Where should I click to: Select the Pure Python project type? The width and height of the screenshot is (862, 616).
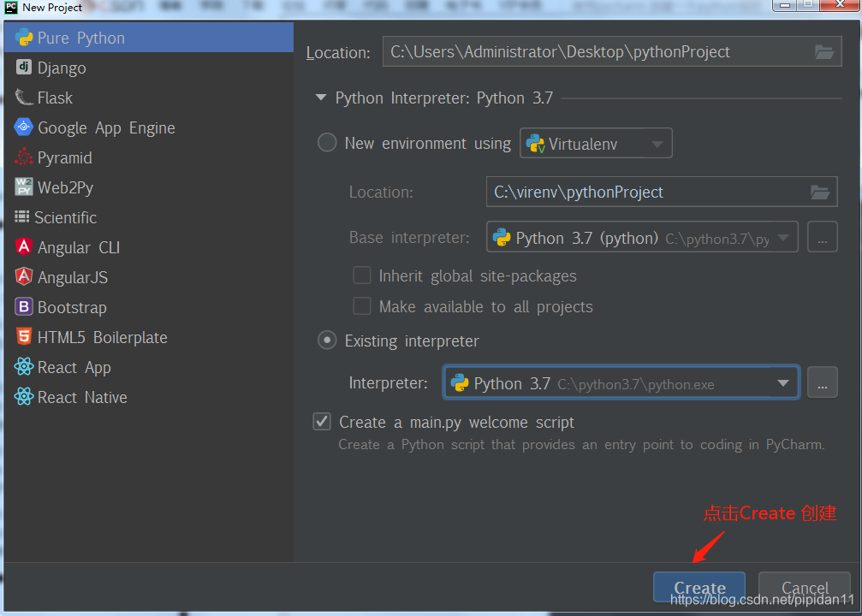coord(148,38)
